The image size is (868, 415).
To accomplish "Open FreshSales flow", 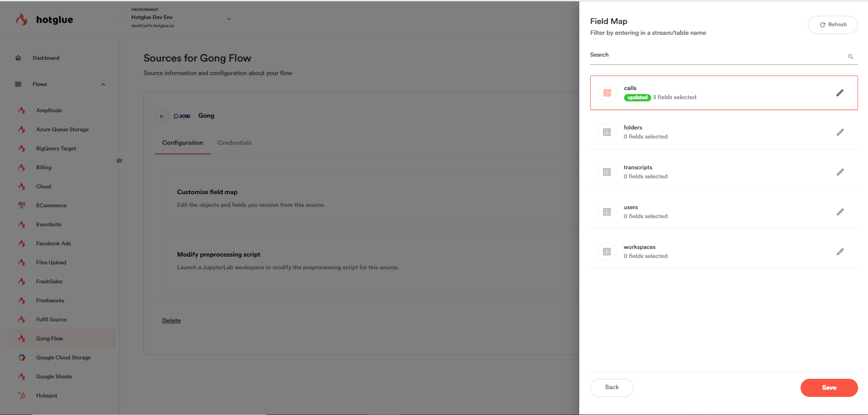I will pyautogui.click(x=49, y=281).
